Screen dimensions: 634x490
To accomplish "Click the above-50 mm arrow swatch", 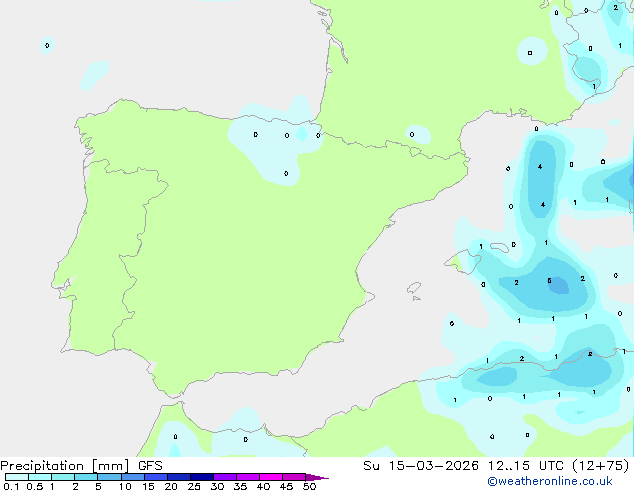I will [x=316, y=477].
